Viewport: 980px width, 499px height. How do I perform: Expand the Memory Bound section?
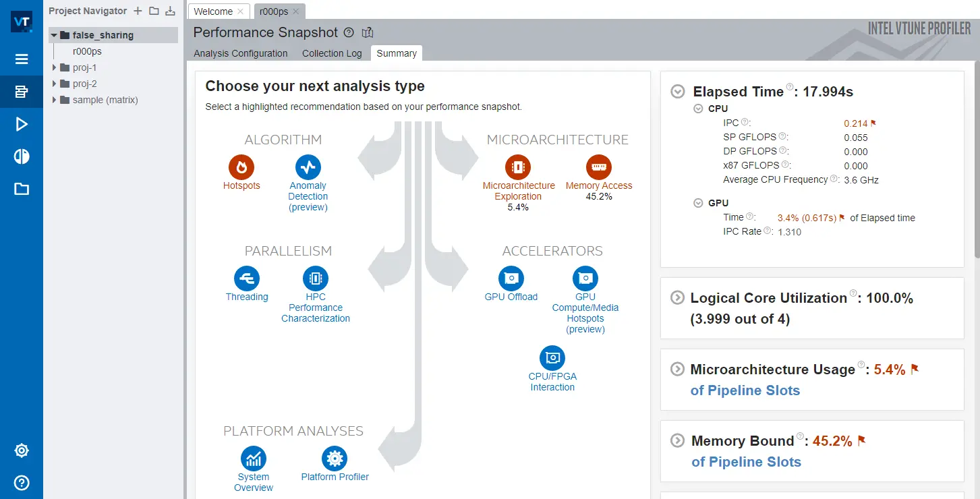click(x=676, y=440)
